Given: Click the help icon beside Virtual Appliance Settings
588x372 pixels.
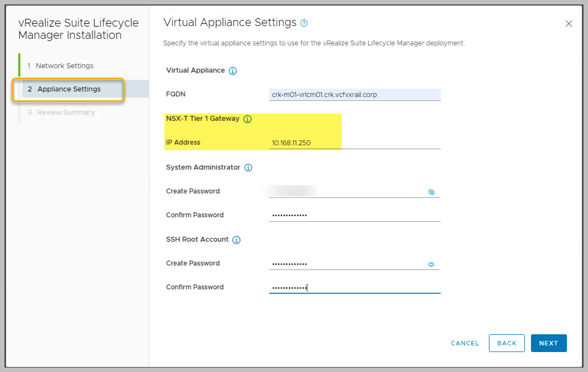Looking at the screenshot, I should click(303, 23).
